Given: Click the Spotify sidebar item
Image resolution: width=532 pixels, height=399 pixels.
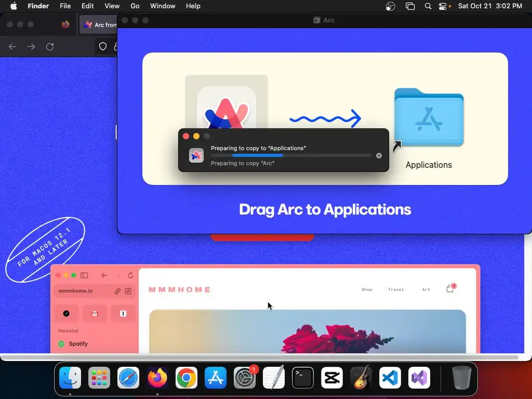Looking at the screenshot, I should coord(73,344).
